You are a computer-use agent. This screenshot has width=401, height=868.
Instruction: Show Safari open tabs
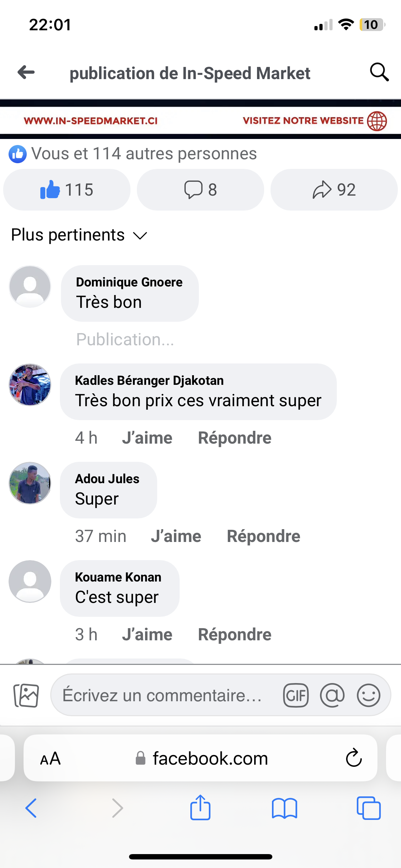point(369,808)
